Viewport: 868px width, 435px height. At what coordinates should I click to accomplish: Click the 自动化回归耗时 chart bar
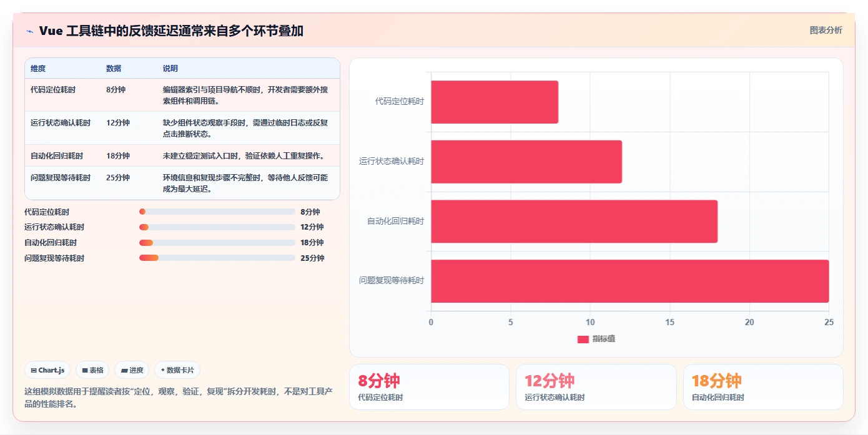tap(575, 222)
